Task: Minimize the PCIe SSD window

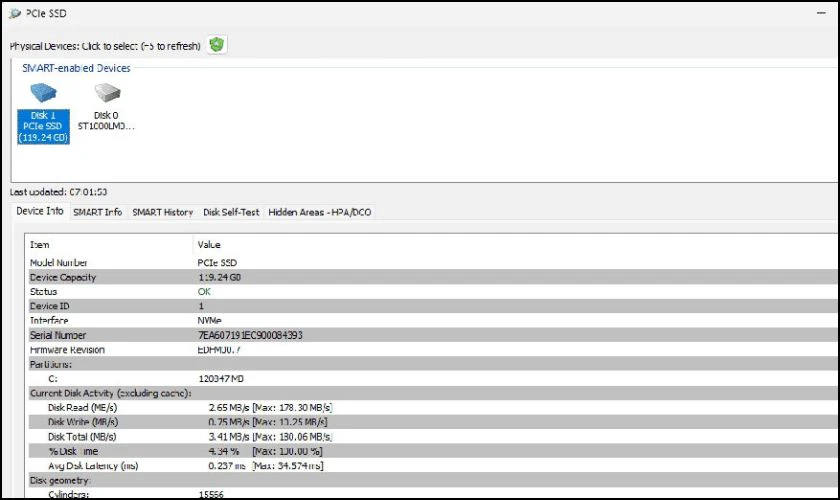Action: pos(821,13)
